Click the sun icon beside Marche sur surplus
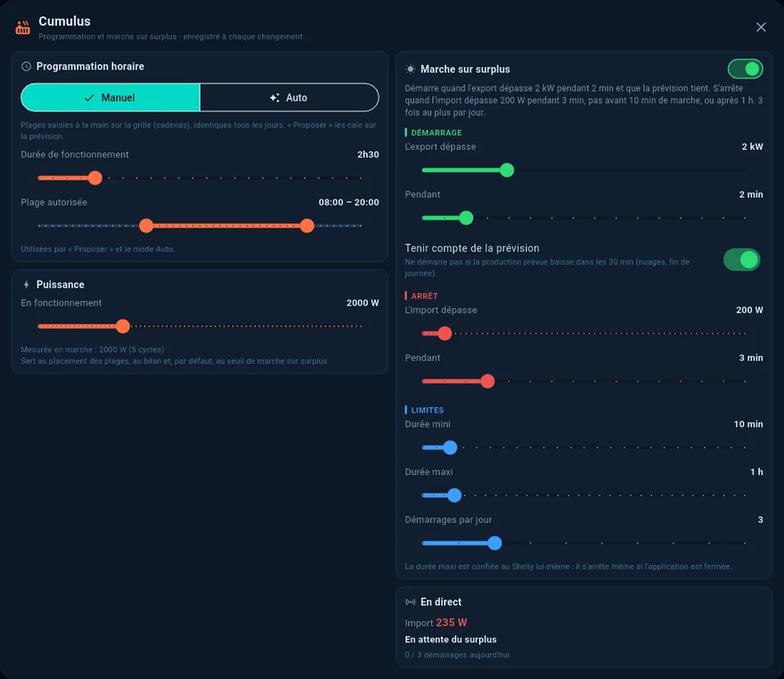 tap(410, 69)
